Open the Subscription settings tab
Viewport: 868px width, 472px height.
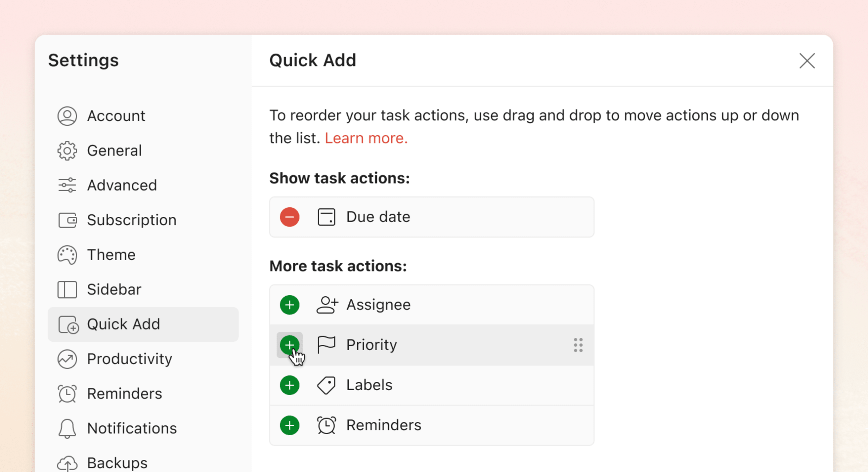coord(131,220)
